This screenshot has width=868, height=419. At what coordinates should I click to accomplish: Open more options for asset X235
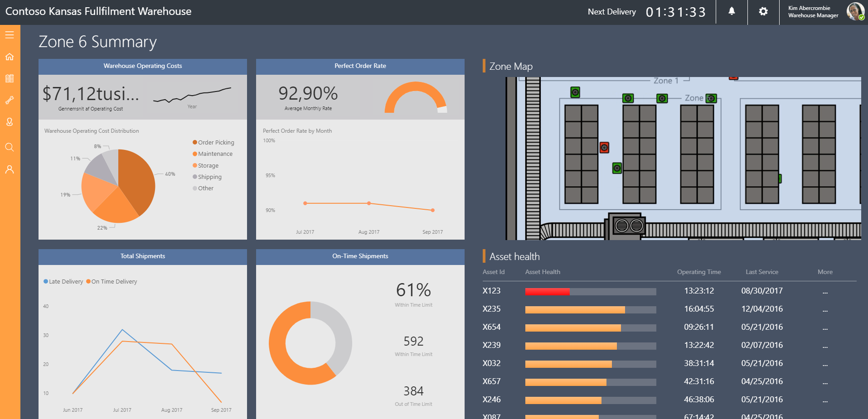(x=825, y=309)
